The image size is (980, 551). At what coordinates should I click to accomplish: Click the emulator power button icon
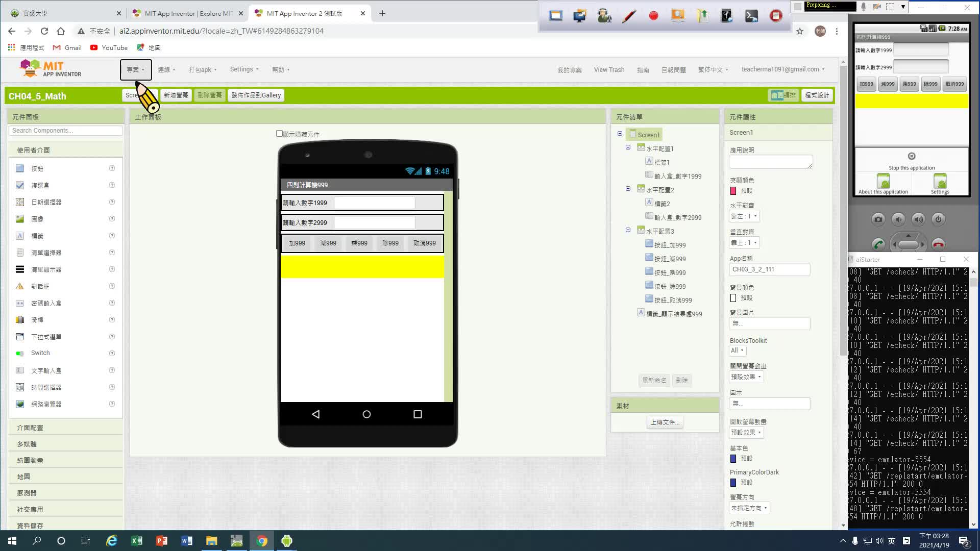click(x=938, y=219)
